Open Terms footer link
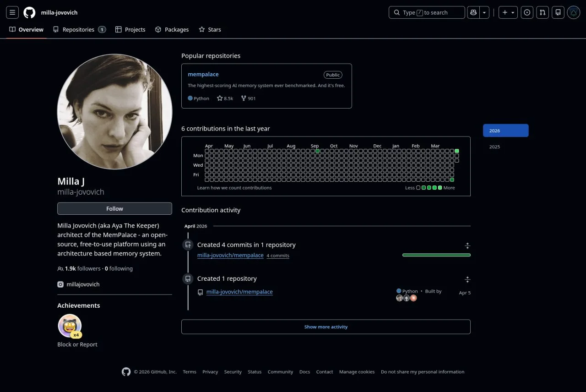This screenshot has width=586, height=392. point(190,372)
